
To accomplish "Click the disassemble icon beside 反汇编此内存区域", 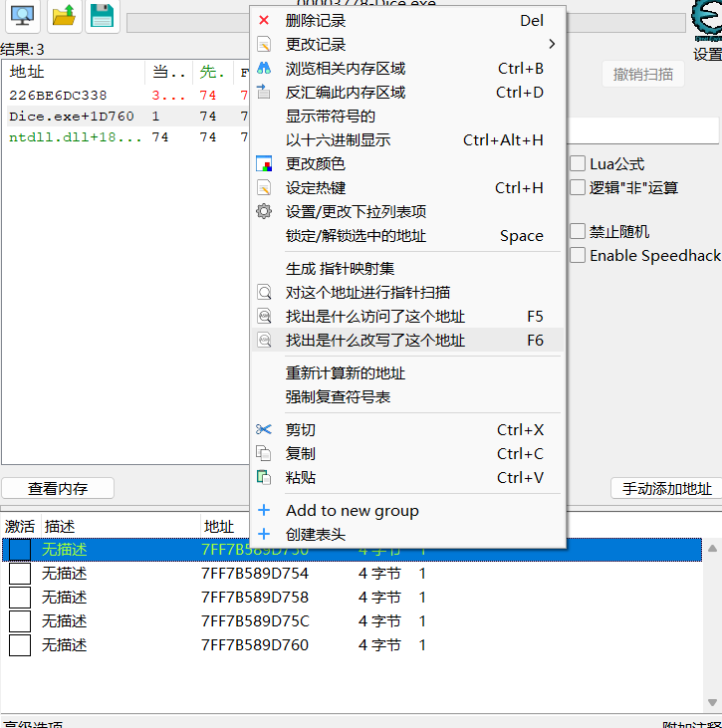I will tap(264, 92).
